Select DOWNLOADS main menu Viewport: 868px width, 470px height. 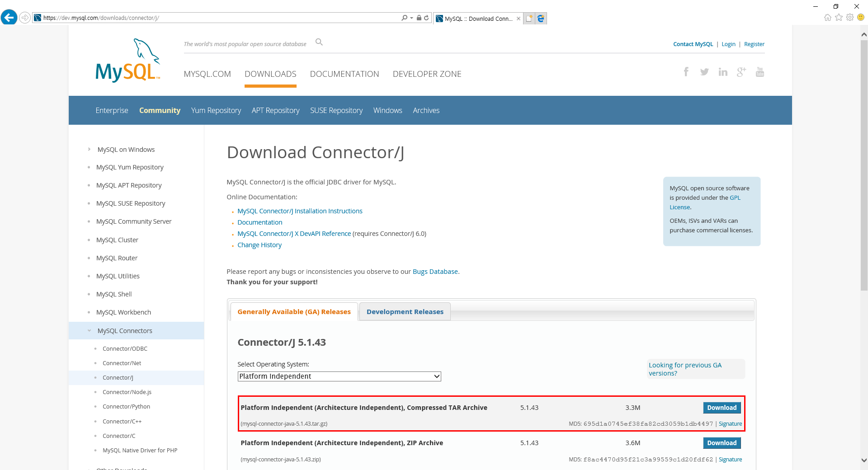click(x=270, y=74)
